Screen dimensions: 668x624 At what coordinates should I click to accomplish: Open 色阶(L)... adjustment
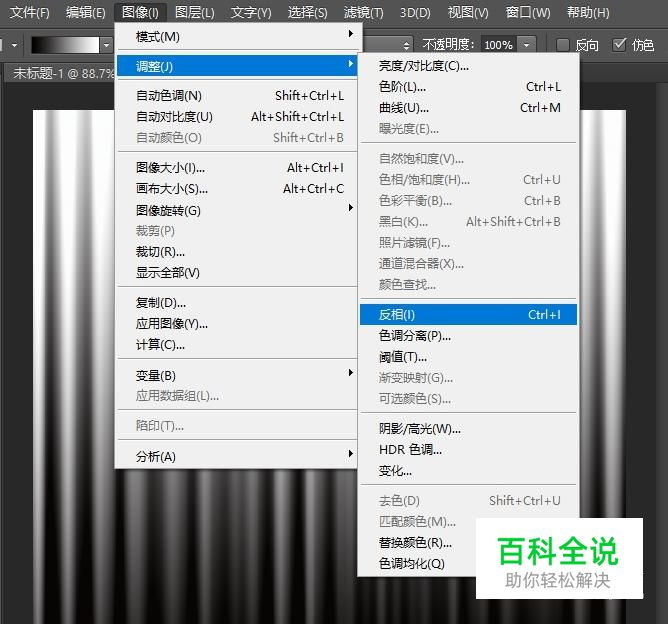point(468,87)
